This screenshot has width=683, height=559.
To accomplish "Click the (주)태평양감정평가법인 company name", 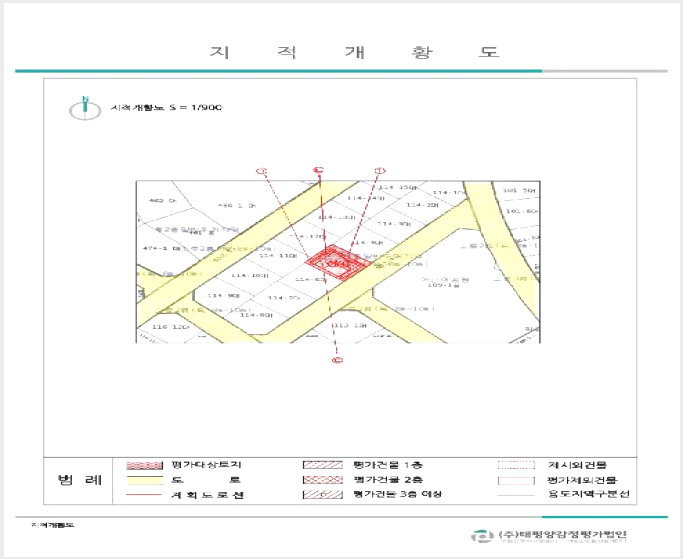I will click(x=562, y=534).
